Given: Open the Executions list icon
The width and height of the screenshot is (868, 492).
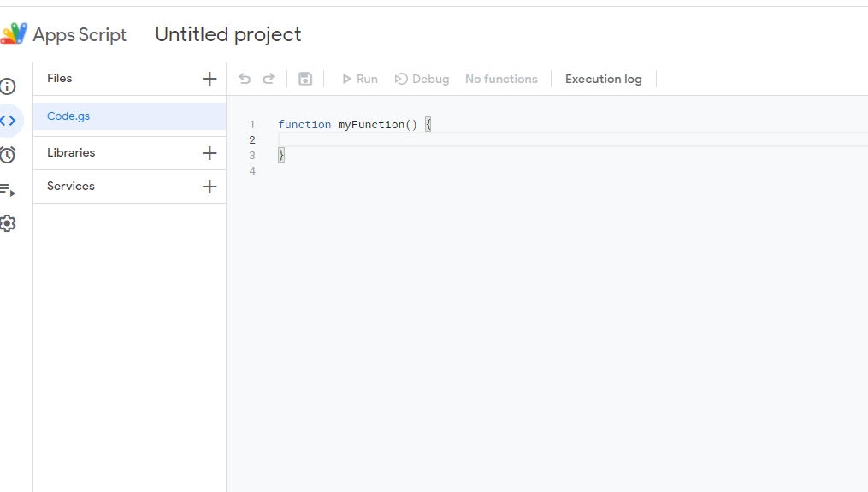Looking at the screenshot, I should 8,190.
